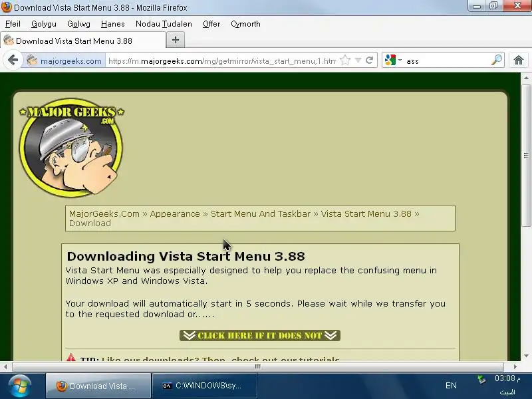The image size is (532, 399).
Task: Open the Ffeil menu
Action: (x=13, y=24)
